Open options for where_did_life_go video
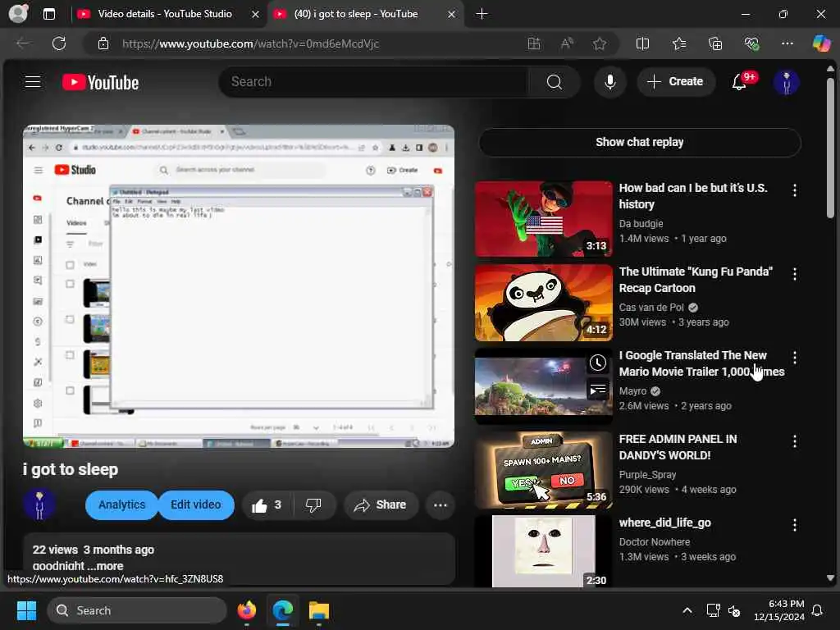 click(x=794, y=524)
